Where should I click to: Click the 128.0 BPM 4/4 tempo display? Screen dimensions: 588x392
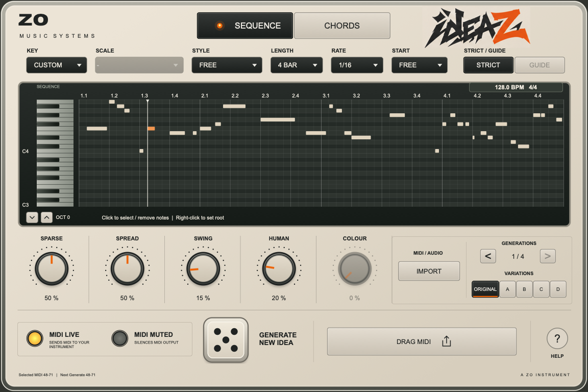coord(516,87)
